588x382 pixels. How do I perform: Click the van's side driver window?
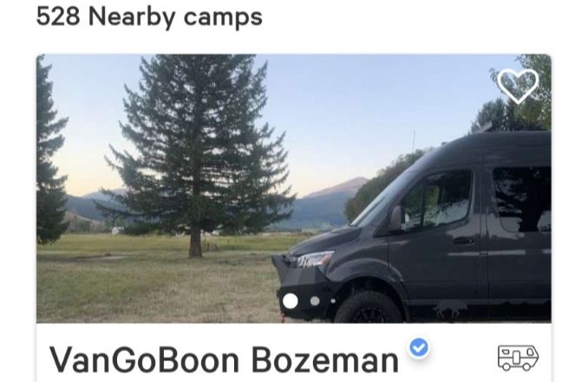tap(437, 200)
